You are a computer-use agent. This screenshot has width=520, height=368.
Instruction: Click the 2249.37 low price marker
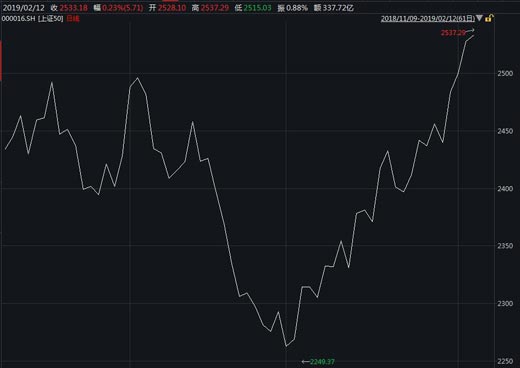pos(322,362)
